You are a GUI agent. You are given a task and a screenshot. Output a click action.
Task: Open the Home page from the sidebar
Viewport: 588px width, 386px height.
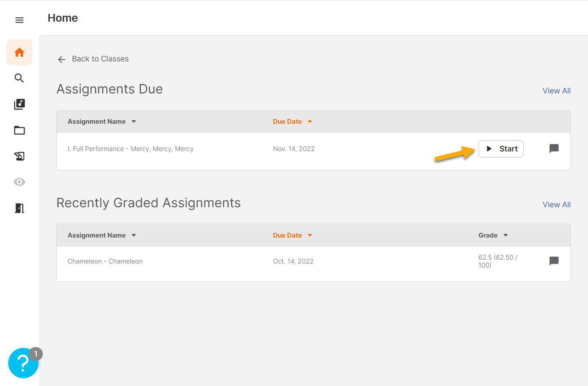(x=19, y=52)
